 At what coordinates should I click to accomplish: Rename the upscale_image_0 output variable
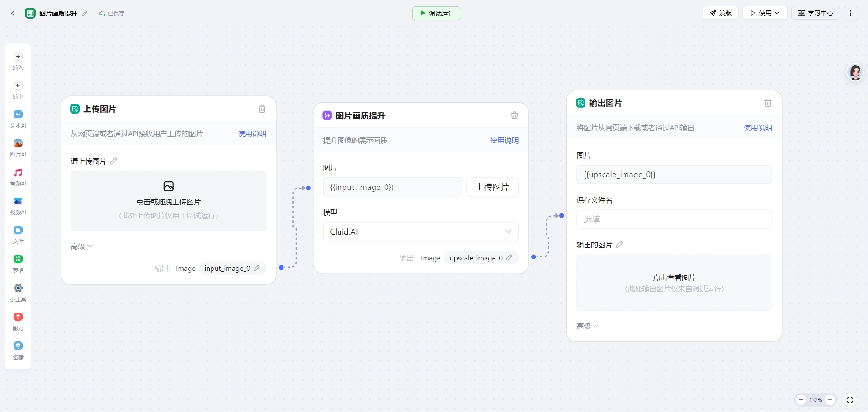(509, 258)
